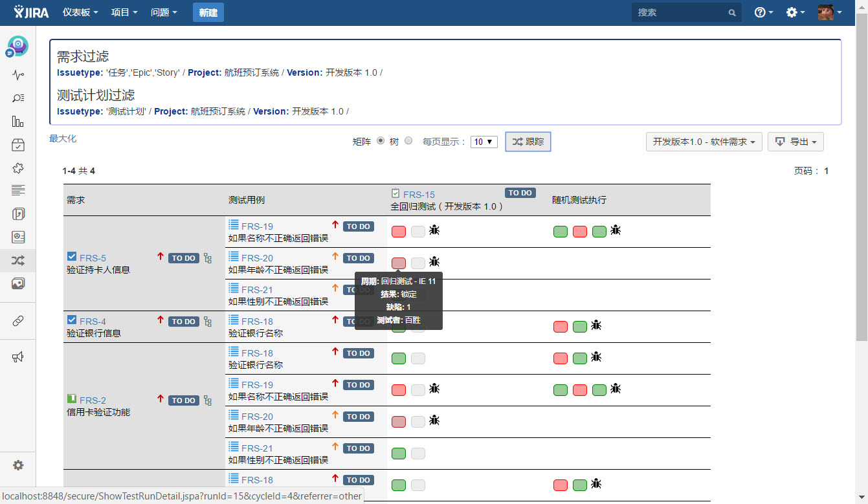Click first red status box in FRS-19 row

[x=399, y=232]
